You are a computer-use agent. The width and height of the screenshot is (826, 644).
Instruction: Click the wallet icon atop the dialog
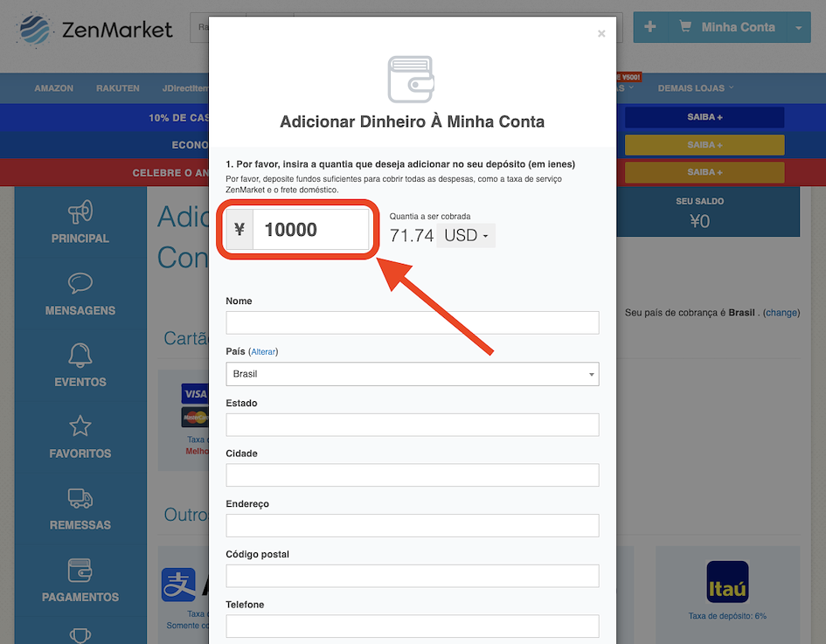pos(411,80)
